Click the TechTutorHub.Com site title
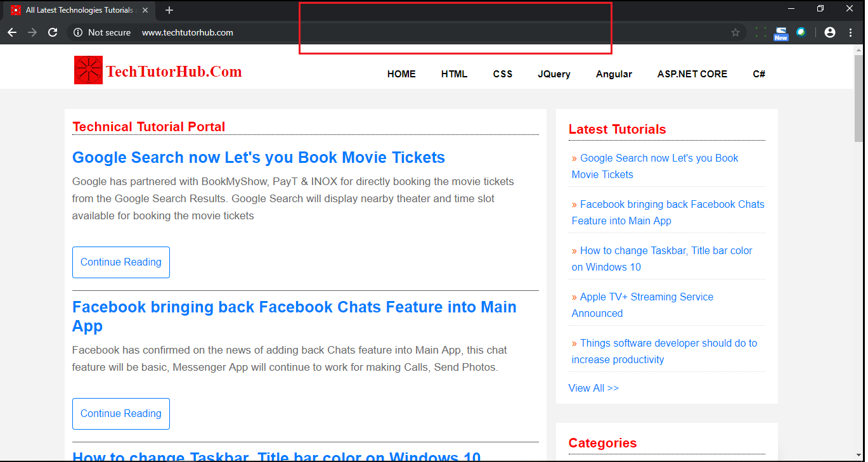This screenshot has height=462, width=868. click(174, 72)
